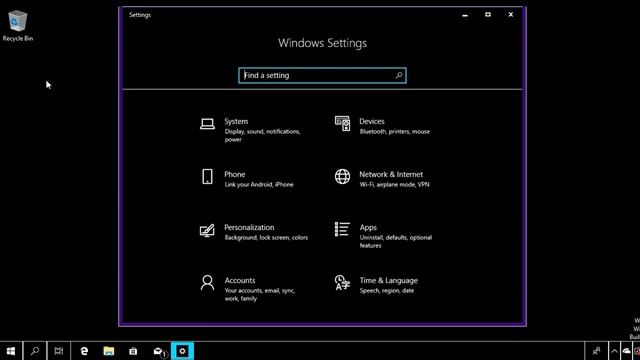Click 'Background, lock screen, colors' description
The height and width of the screenshot is (360, 640).
(266, 238)
